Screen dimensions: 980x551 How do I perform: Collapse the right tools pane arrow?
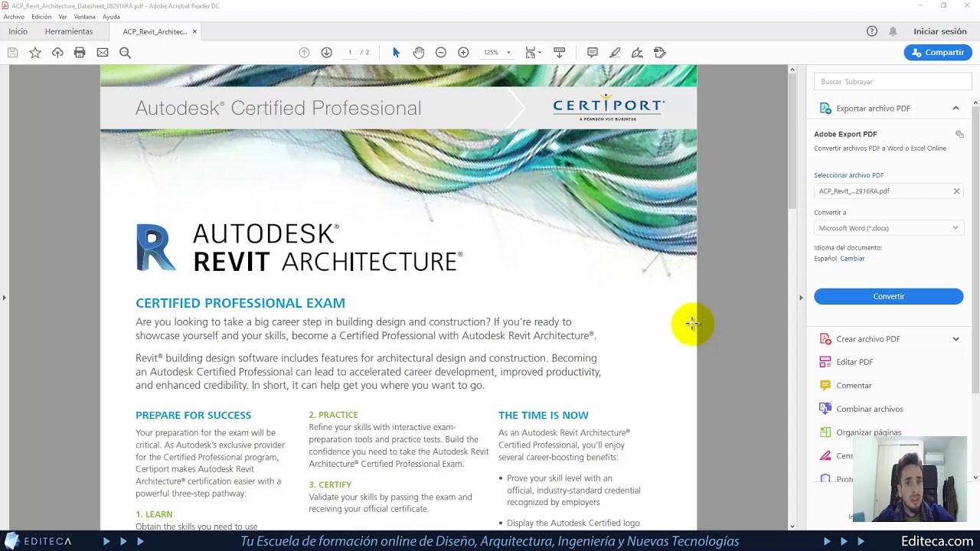click(x=801, y=298)
